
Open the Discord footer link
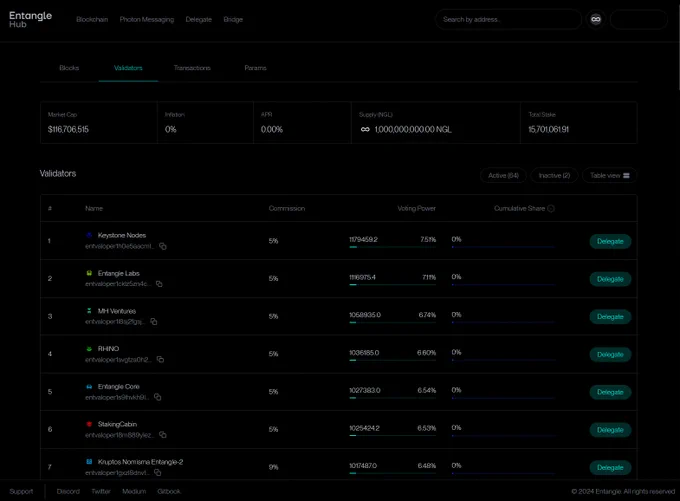coord(68,491)
